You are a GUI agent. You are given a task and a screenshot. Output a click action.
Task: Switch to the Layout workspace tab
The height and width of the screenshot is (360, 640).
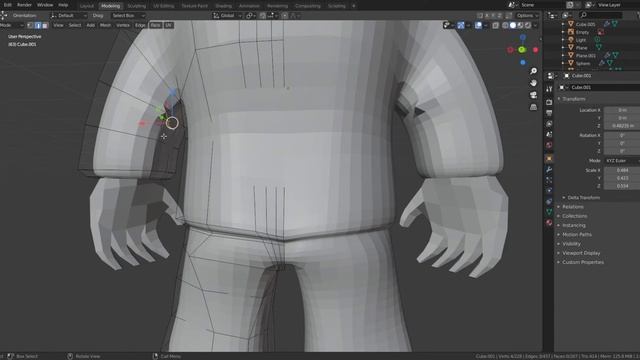[87, 6]
